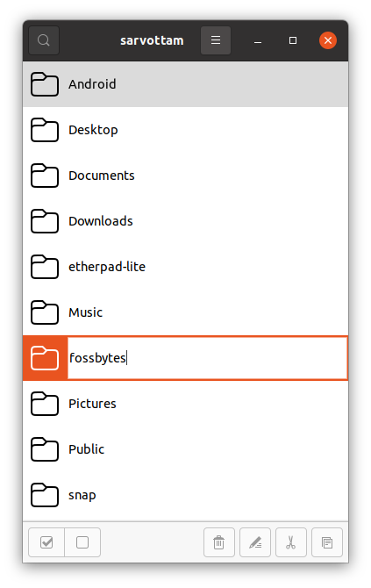The width and height of the screenshot is (371, 588).
Task: Maximize the sarvottam window
Action: point(293,40)
